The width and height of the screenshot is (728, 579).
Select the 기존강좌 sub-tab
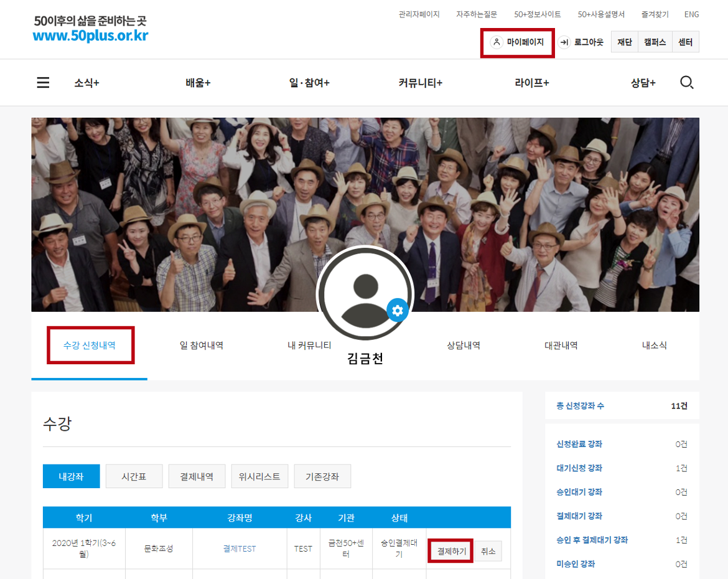322,476
